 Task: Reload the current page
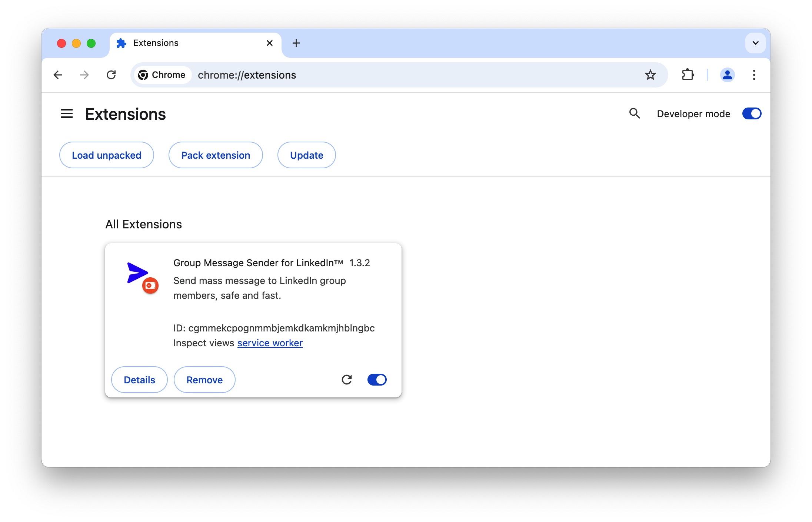click(112, 75)
